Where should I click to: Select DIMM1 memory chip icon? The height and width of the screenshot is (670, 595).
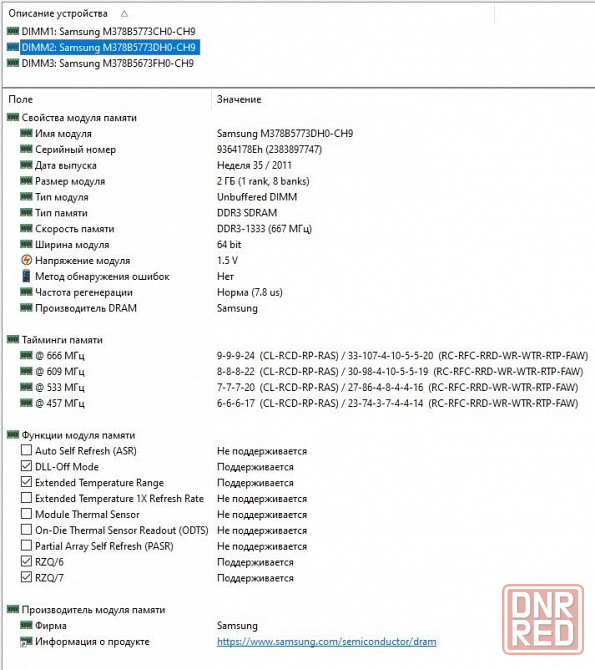(x=13, y=31)
